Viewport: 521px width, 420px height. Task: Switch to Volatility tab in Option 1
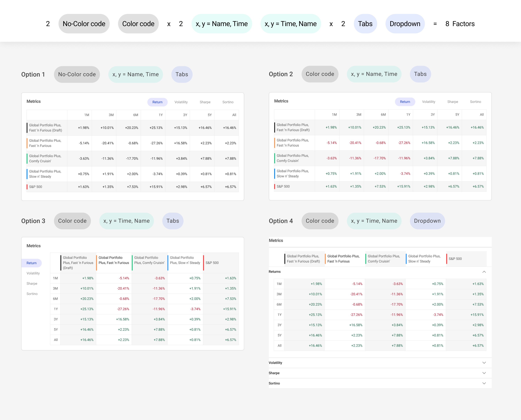click(x=181, y=102)
